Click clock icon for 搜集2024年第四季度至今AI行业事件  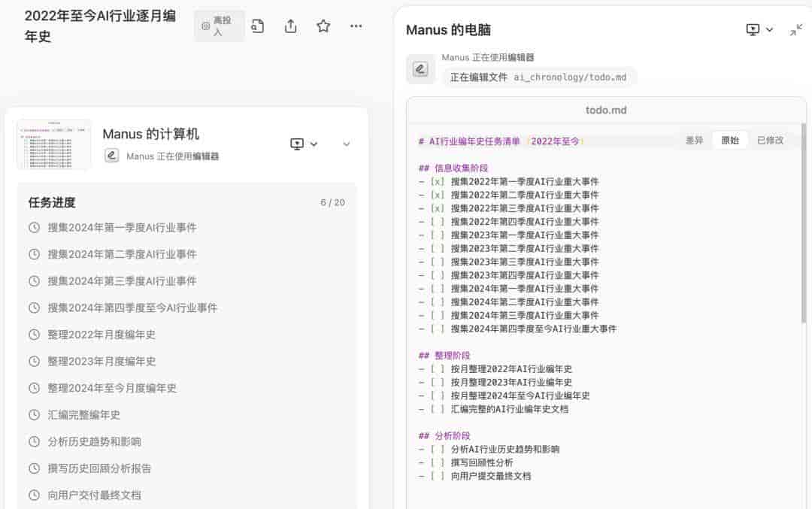pyautogui.click(x=34, y=308)
